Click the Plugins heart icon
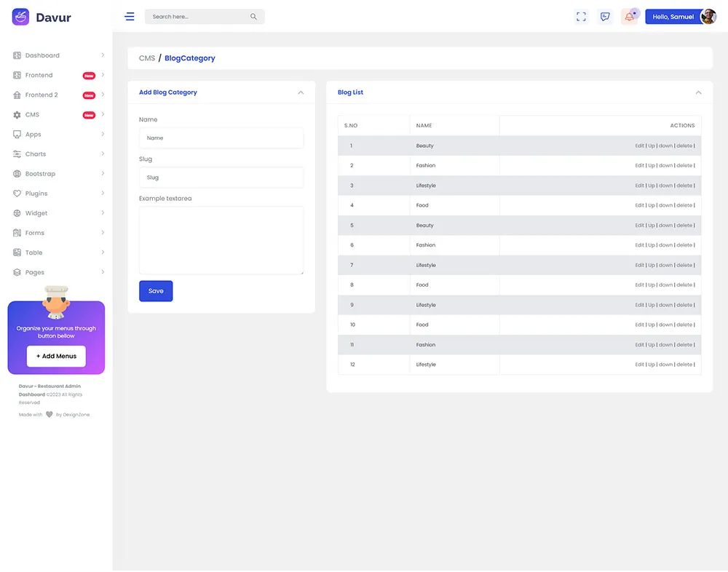The height and width of the screenshot is (572, 728). point(17,194)
